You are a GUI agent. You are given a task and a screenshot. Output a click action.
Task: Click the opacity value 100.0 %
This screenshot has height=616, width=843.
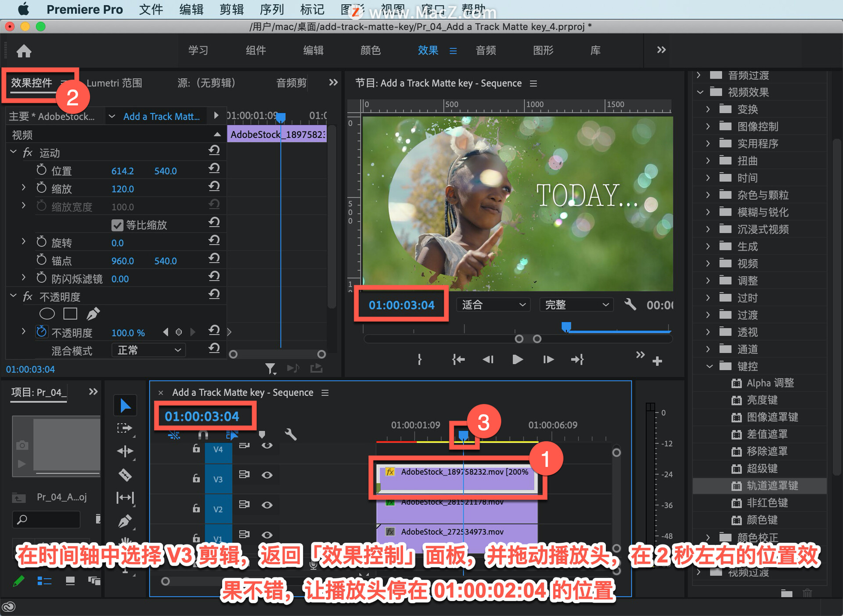[x=128, y=333]
